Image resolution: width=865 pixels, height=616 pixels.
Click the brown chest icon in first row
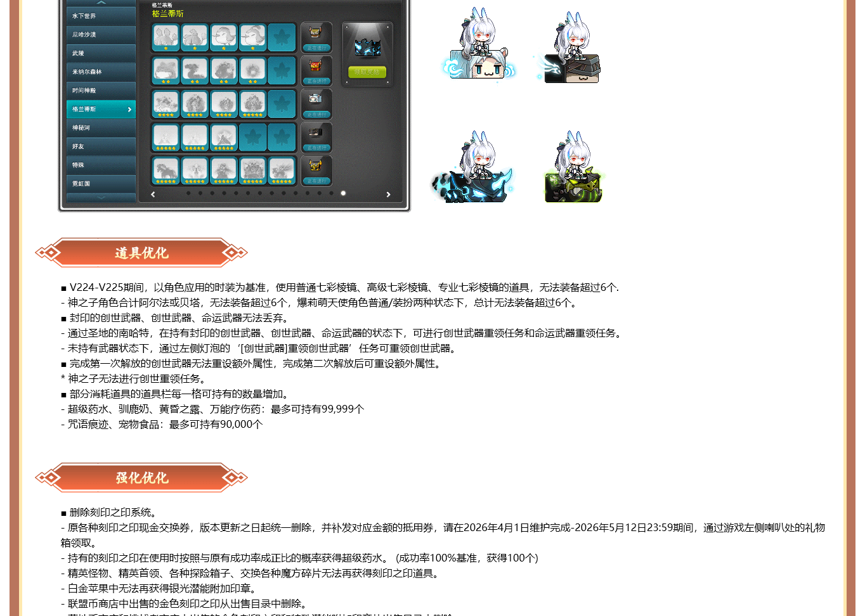click(x=316, y=33)
